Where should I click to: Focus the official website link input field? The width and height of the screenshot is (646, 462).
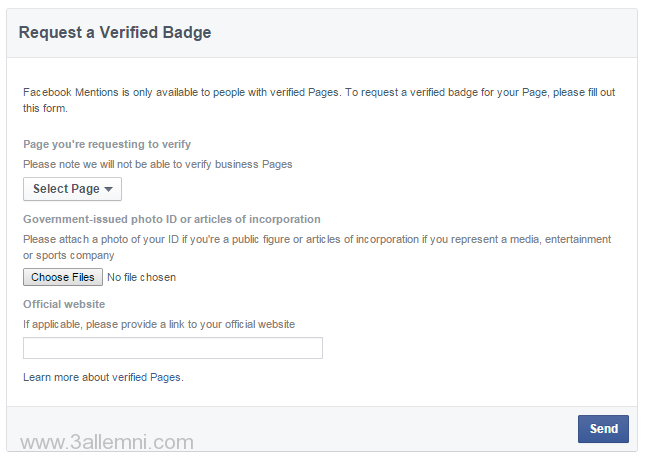(x=173, y=348)
